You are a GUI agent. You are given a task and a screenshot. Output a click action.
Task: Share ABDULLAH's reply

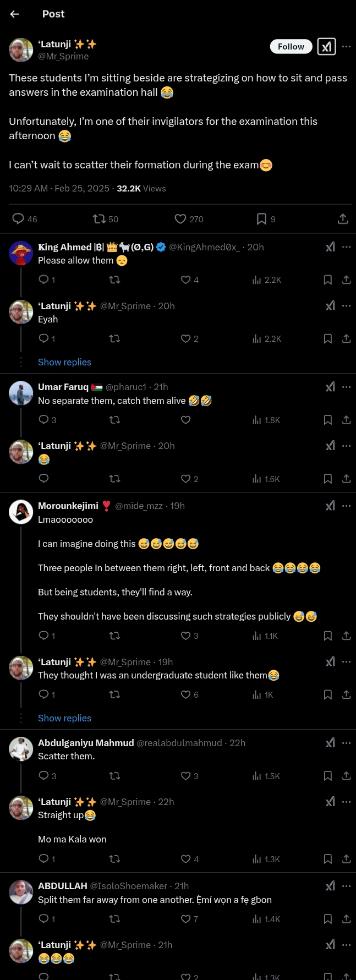coord(346,918)
